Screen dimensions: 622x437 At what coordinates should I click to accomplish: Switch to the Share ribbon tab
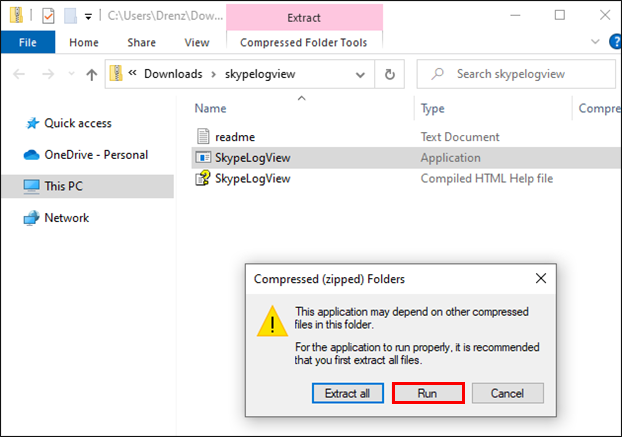(141, 43)
